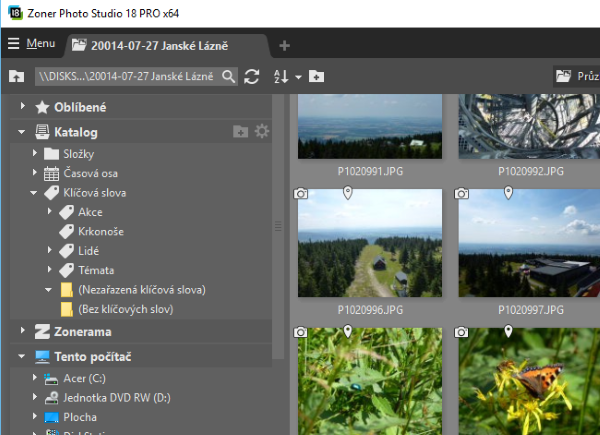The image size is (600, 435).
Task: Click the A-Z sort icon
Action: click(281, 77)
